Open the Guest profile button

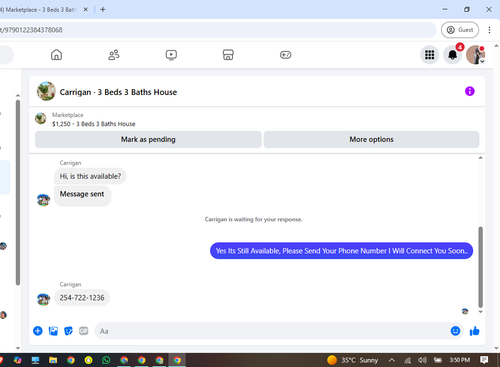coord(460,30)
